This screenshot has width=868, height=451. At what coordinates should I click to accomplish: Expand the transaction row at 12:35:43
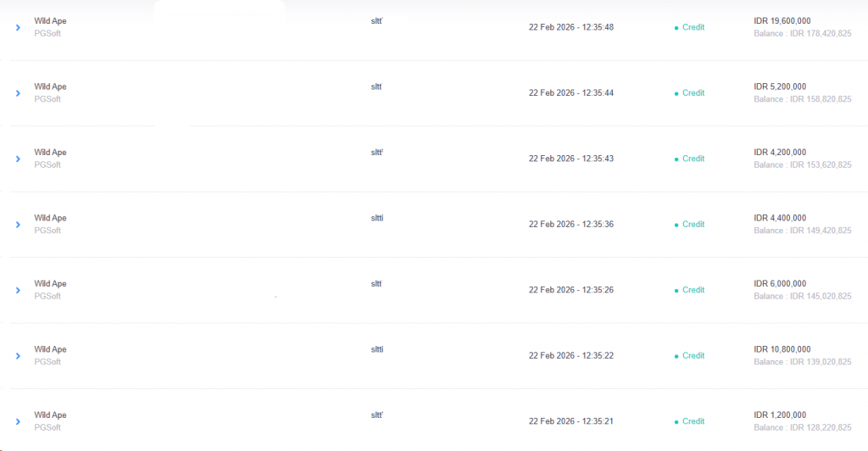(18, 159)
